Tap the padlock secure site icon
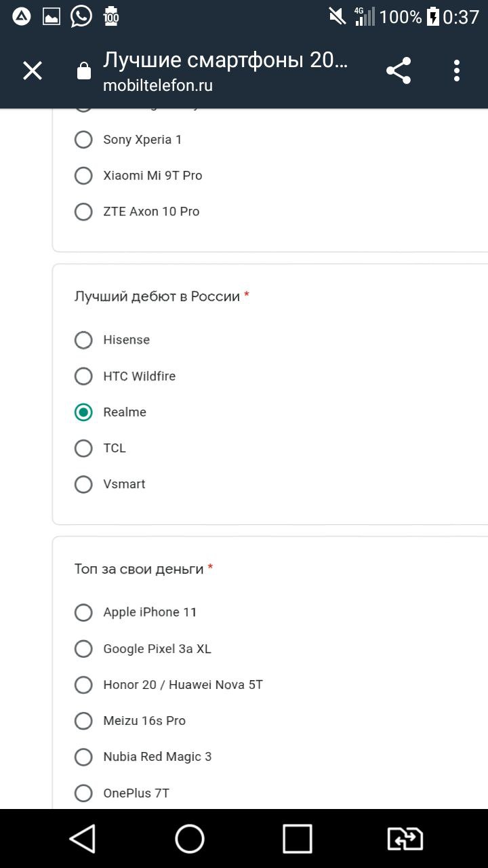The image size is (488, 868). [x=84, y=71]
